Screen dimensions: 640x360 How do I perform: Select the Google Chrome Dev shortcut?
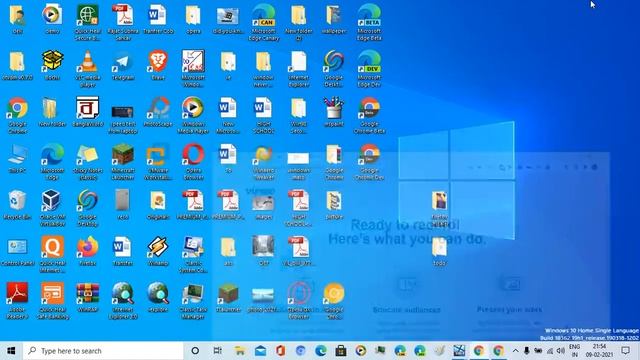(369, 162)
